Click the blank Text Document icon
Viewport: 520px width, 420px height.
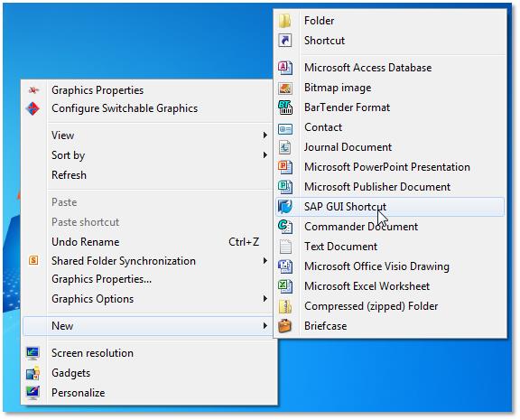coord(285,247)
